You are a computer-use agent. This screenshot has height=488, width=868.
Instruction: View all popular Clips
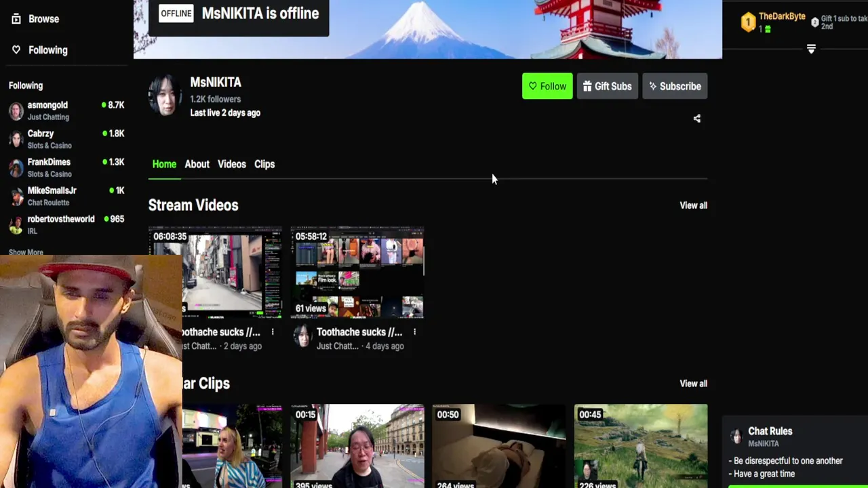(693, 384)
